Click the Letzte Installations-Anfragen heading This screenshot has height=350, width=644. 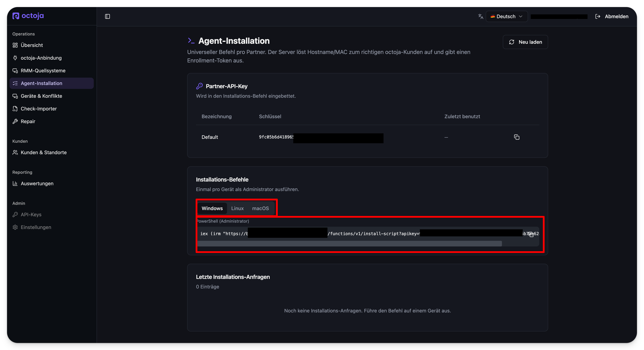pyautogui.click(x=233, y=277)
